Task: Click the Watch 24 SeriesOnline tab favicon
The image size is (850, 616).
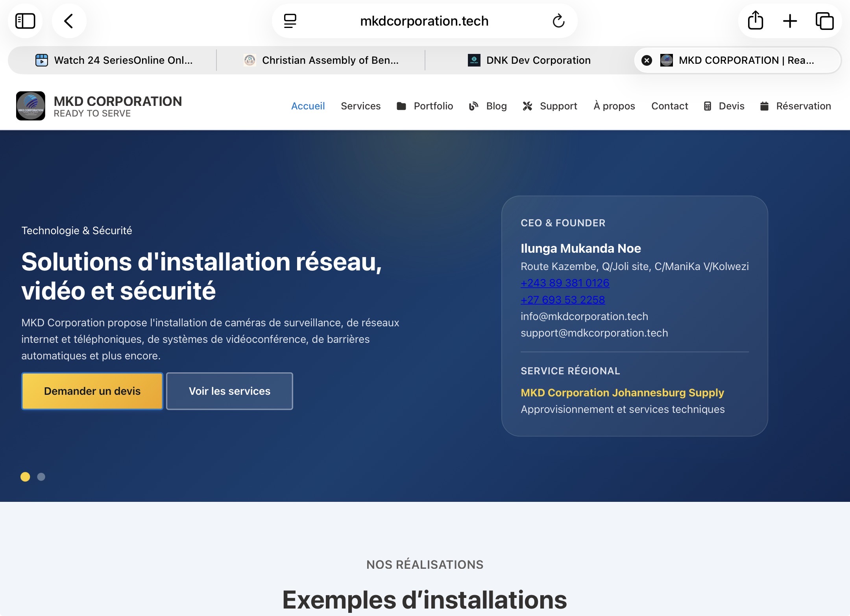Action: click(x=42, y=60)
